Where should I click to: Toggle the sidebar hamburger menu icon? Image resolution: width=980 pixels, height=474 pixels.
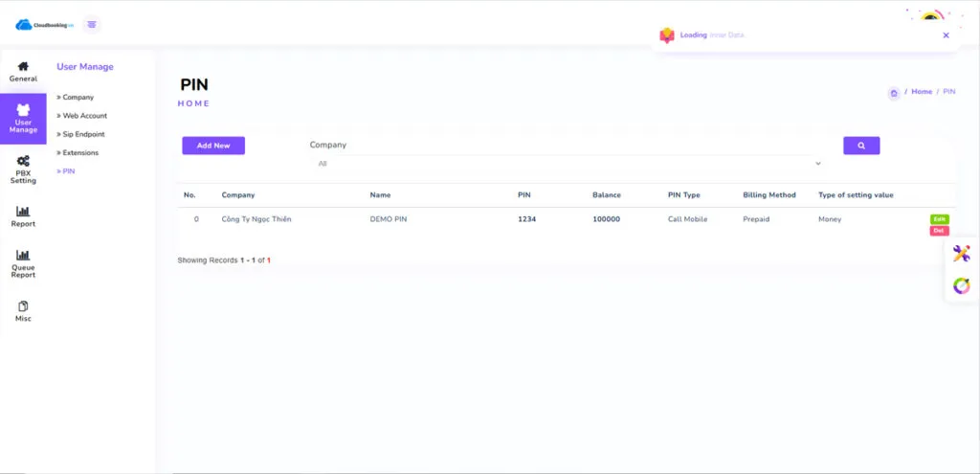coord(92,25)
